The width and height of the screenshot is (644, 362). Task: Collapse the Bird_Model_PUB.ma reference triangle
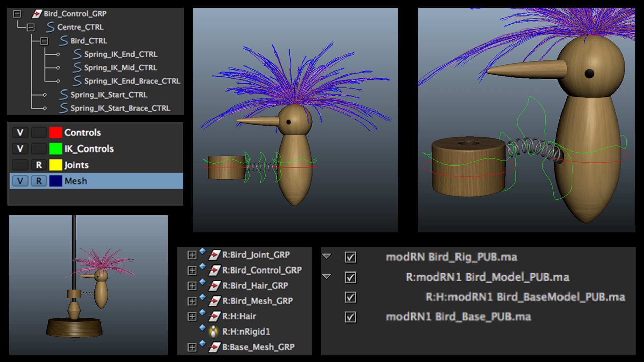[326, 276]
